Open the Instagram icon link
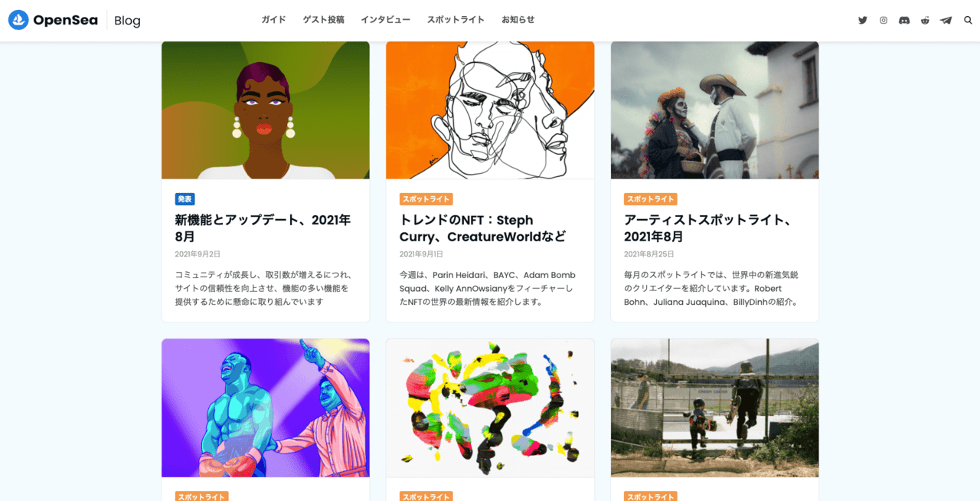 (x=884, y=20)
